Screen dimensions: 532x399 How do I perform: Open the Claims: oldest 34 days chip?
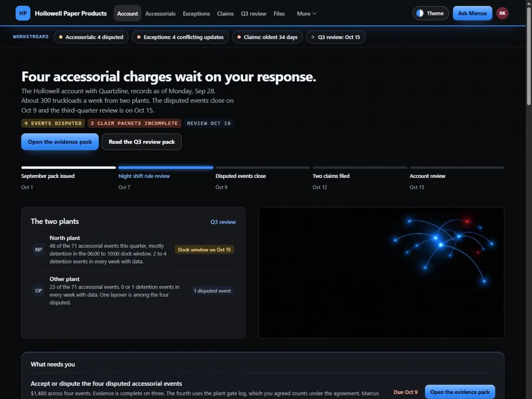[x=267, y=37]
